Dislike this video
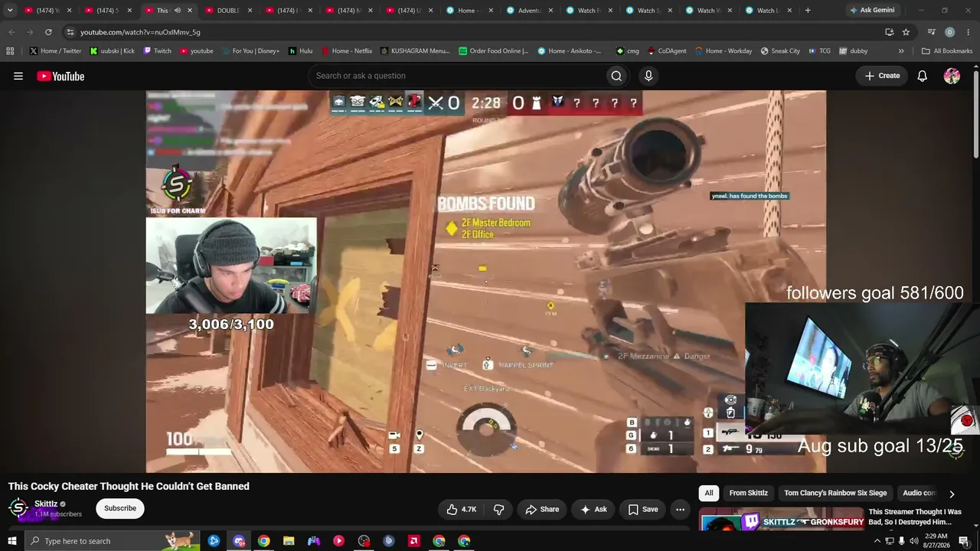Screen dimensions: 980x551 (x=498, y=509)
